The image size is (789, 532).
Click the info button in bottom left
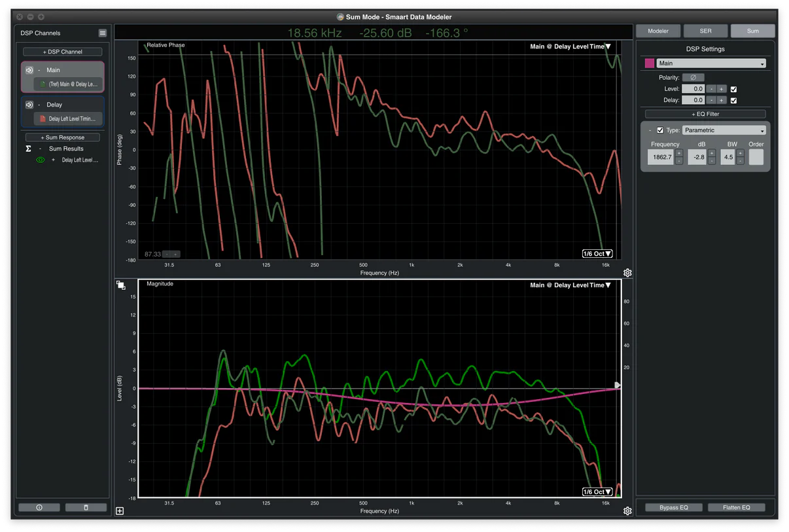point(39,507)
